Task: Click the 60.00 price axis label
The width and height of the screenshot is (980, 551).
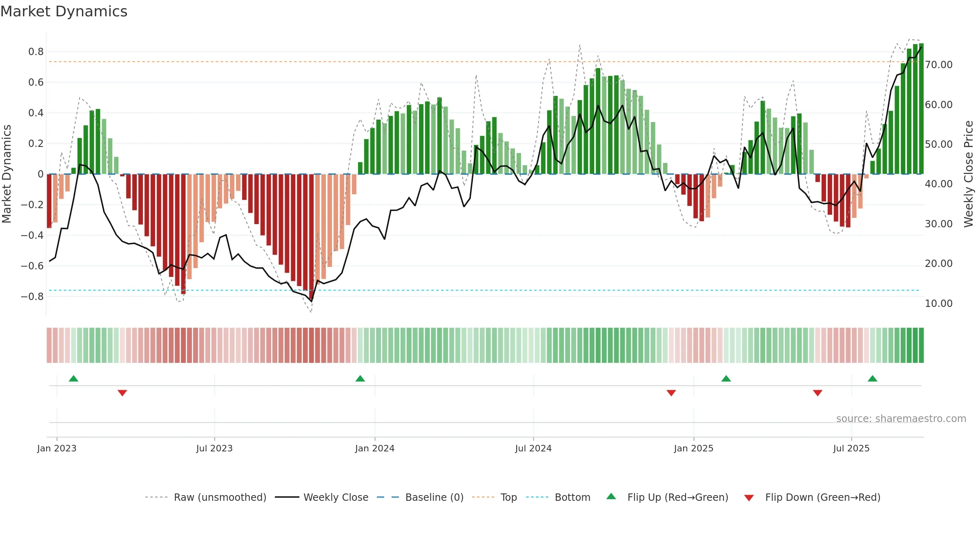Action: coord(938,105)
